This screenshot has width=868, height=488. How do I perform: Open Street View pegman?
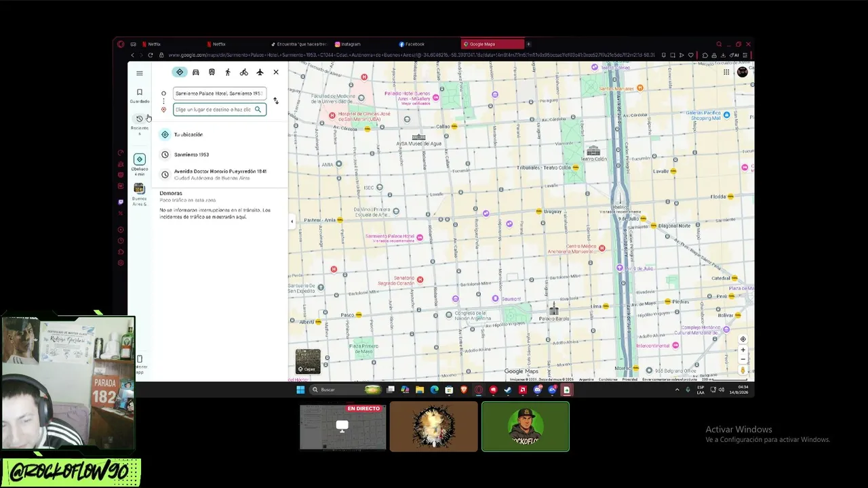tap(743, 371)
